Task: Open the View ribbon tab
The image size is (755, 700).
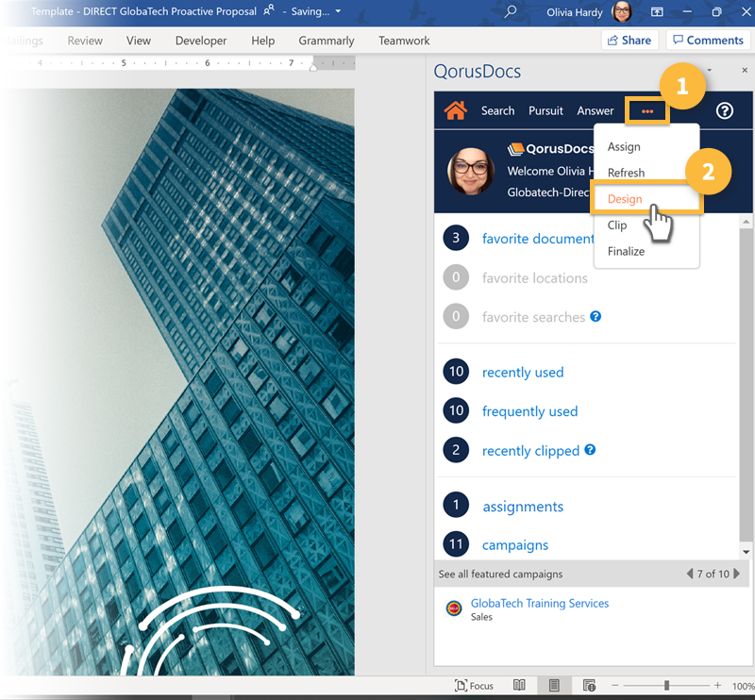Action: coord(138,41)
